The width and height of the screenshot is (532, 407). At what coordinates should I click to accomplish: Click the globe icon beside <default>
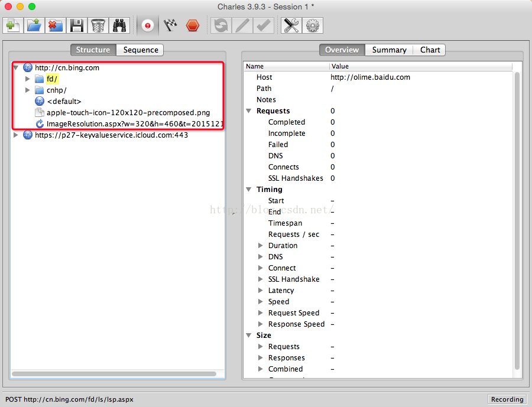point(40,101)
